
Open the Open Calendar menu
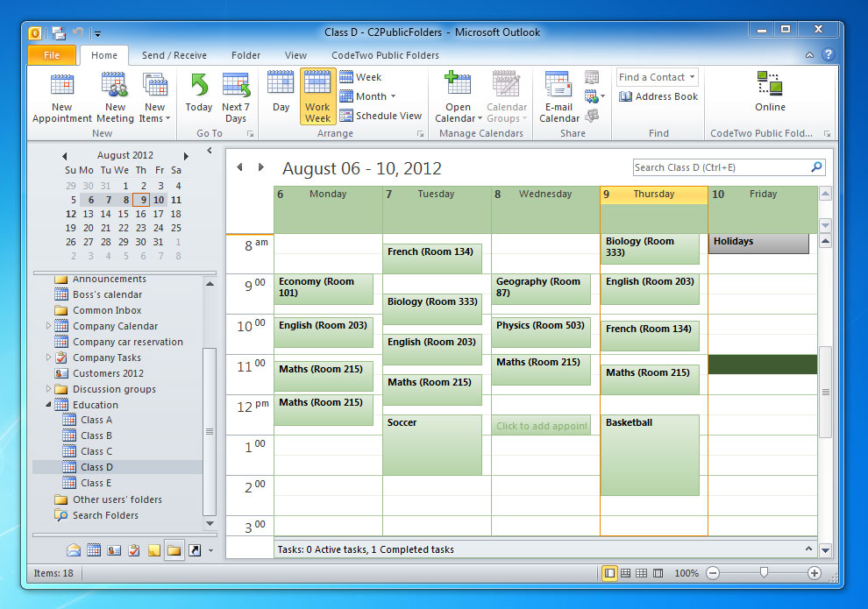pos(459,98)
